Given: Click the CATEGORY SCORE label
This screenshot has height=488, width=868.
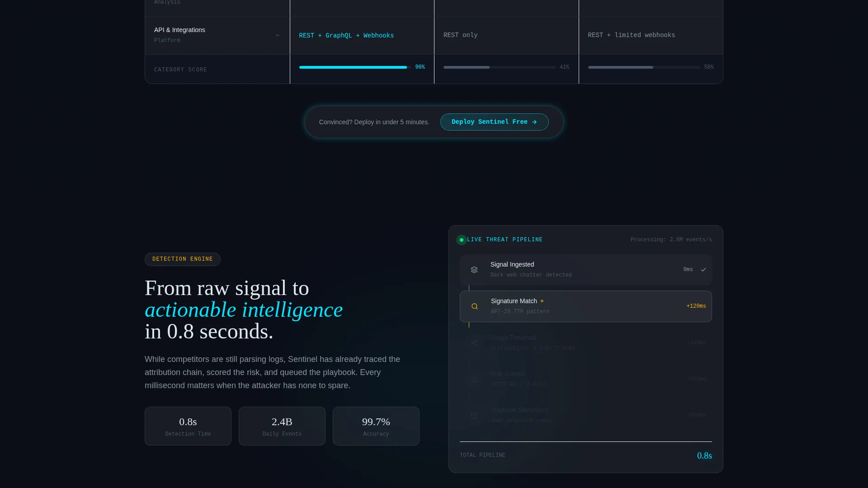Looking at the screenshot, I should click(x=181, y=70).
